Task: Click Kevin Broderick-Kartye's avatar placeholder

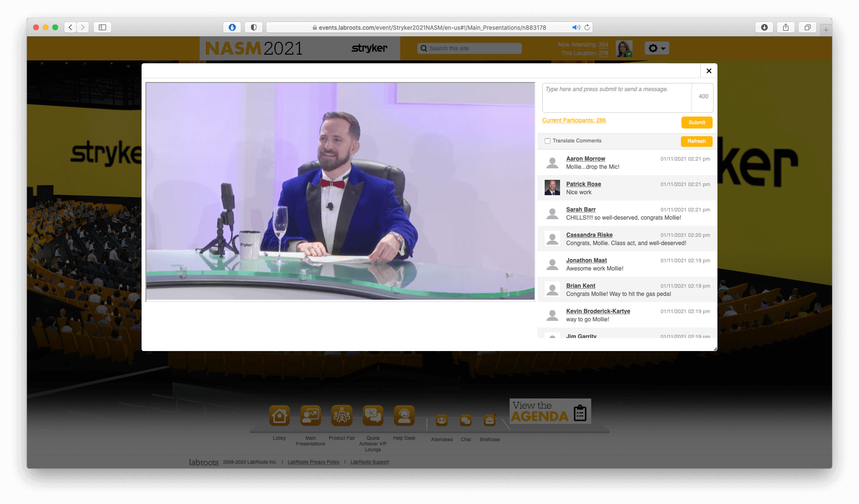Action: [552, 315]
